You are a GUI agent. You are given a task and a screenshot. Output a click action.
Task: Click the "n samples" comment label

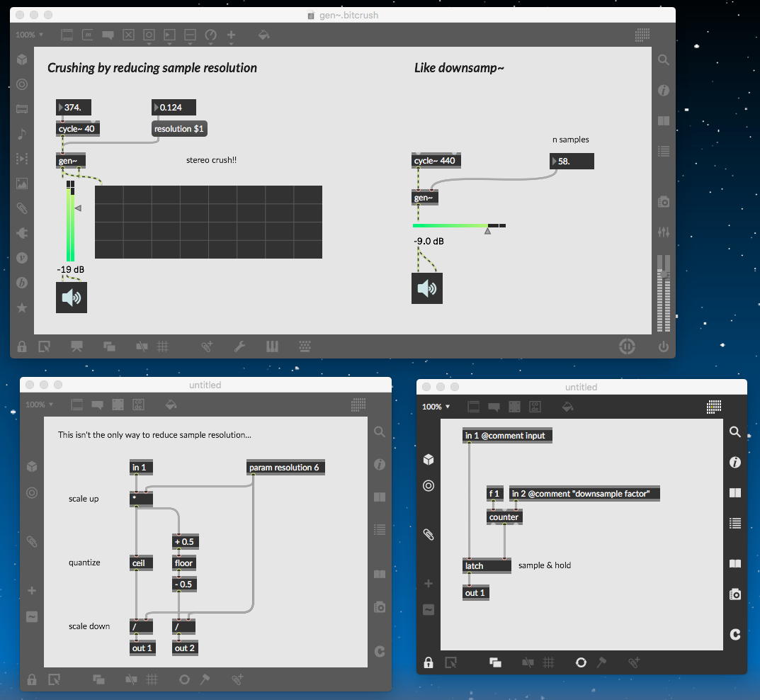click(570, 140)
